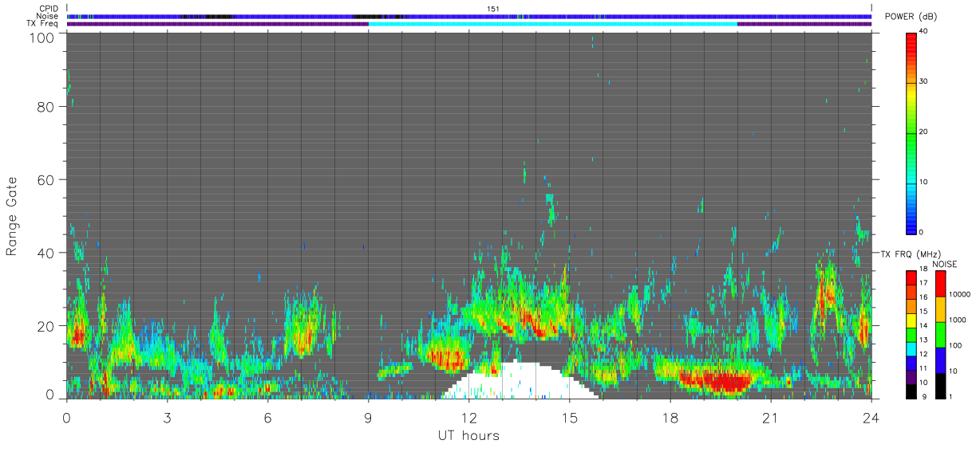The width and height of the screenshot is (980, 452).
Task: Click the noise legend green 100 swatch
Action: point(941,335)
